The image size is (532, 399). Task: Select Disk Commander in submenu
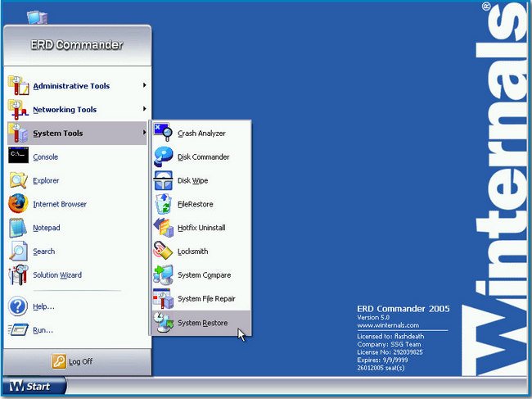click(x=201, y=156)
